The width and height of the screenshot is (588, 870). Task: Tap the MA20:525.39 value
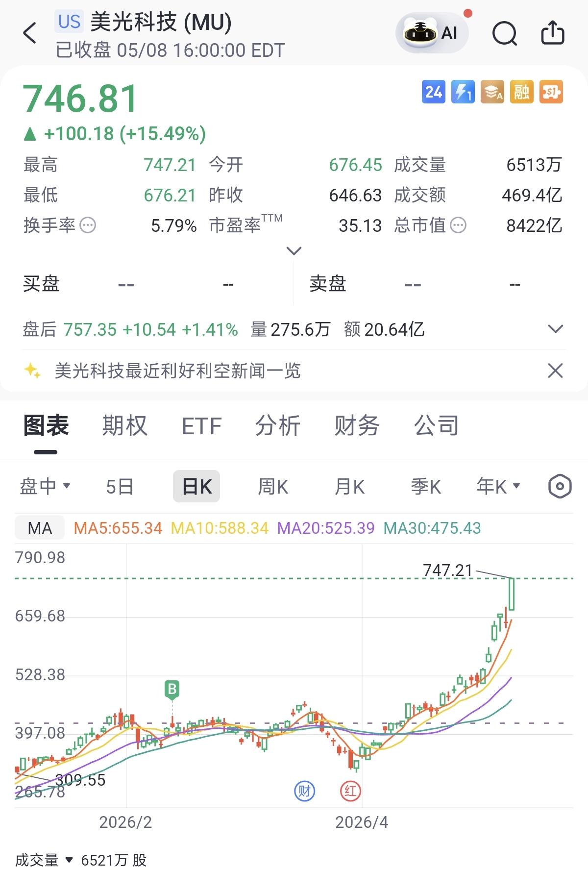[x=326, y=528]
